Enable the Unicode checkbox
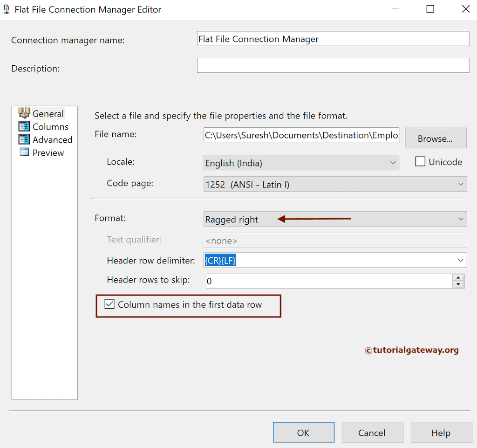 420,162
